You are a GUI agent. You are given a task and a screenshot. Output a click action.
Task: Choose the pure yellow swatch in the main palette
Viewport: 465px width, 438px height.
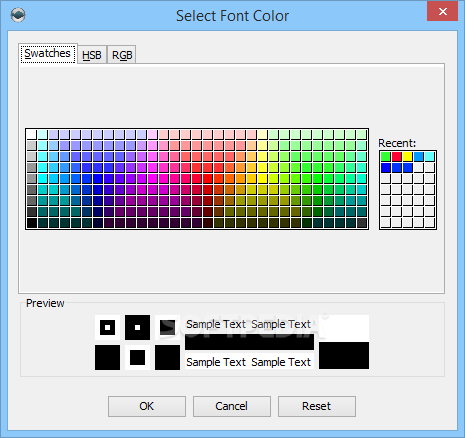tap(263, 179)
